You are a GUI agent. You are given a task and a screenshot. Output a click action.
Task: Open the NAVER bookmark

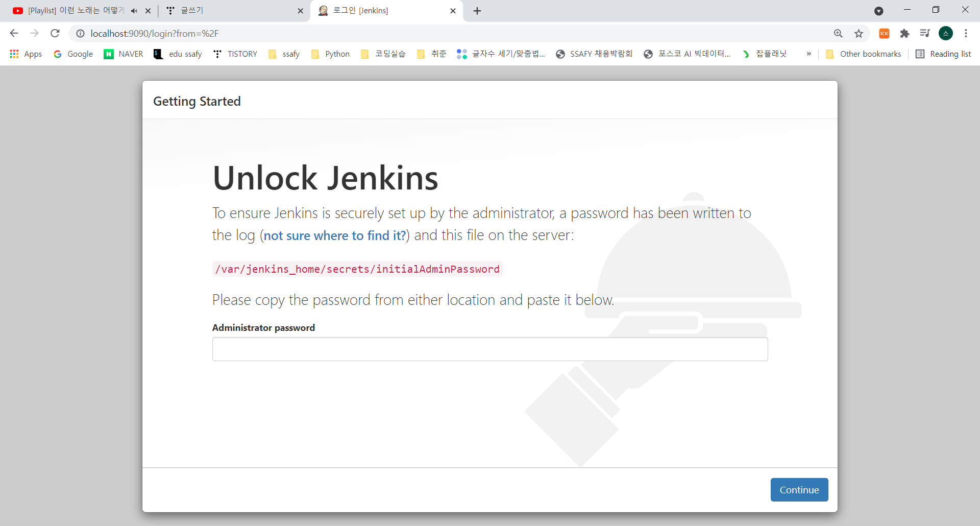tap(124, 54)
